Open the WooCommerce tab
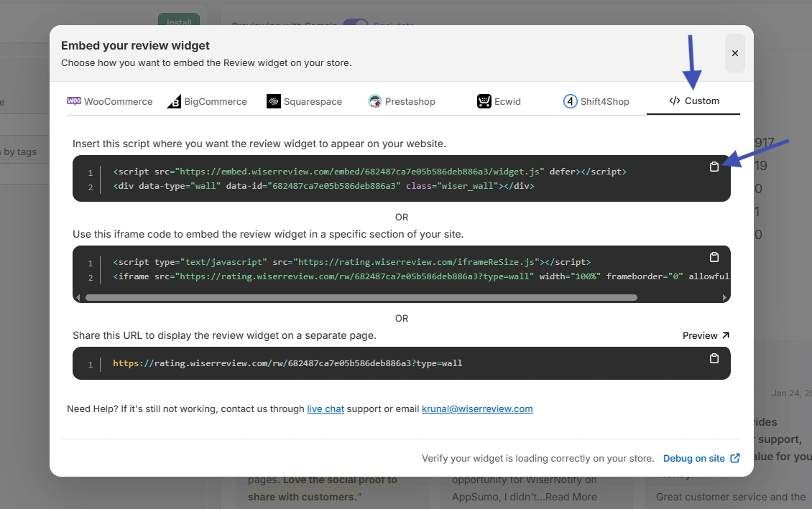Image resolution: width=812 pixels, height=509 pixels. click(110, 101)
